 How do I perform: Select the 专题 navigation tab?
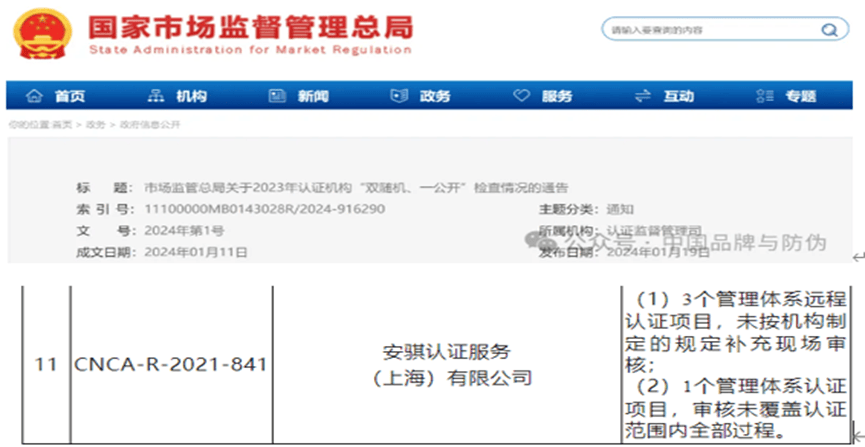[800, 96]
